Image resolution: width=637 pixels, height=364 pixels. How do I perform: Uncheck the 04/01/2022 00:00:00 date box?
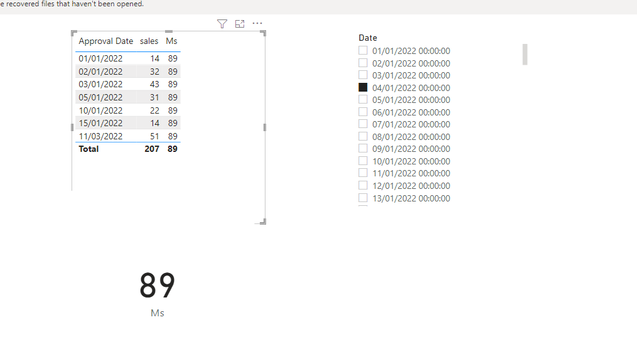click(x=363, y=87)
